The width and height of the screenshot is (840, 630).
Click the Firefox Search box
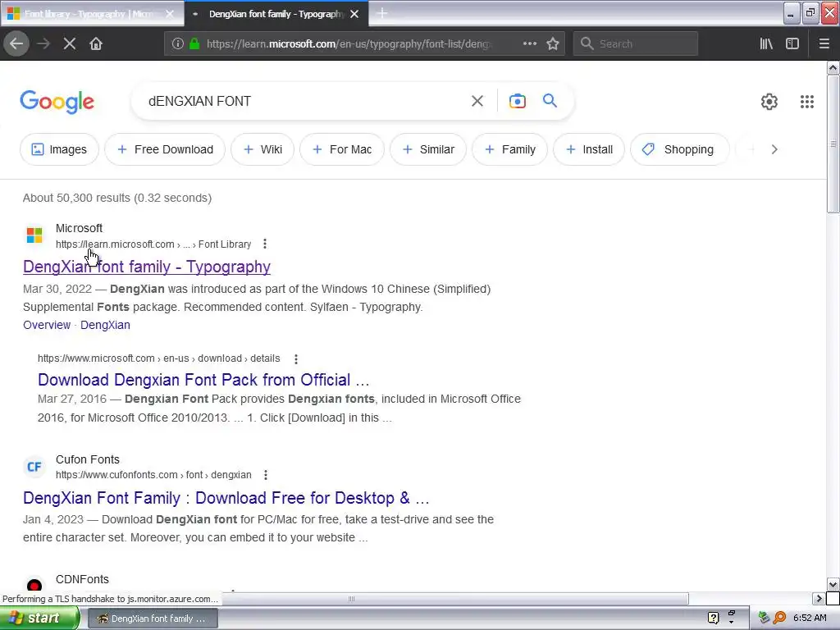point(636,44)
